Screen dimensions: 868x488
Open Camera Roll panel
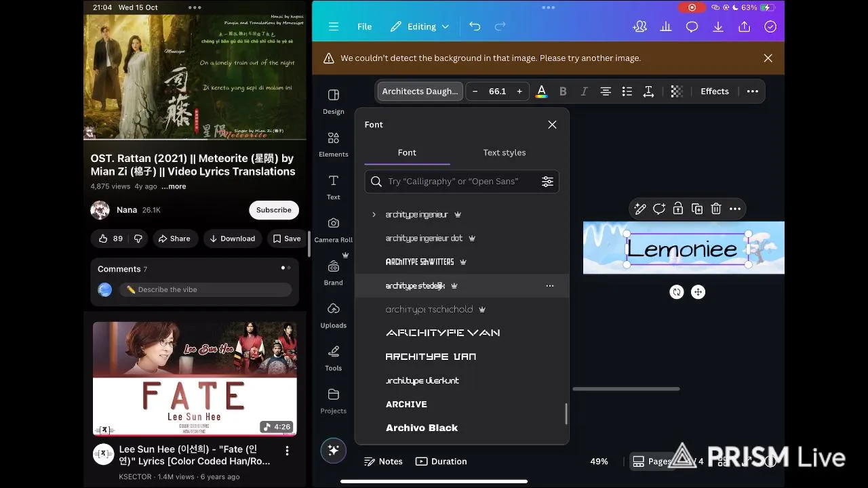[x=333, y=230]
